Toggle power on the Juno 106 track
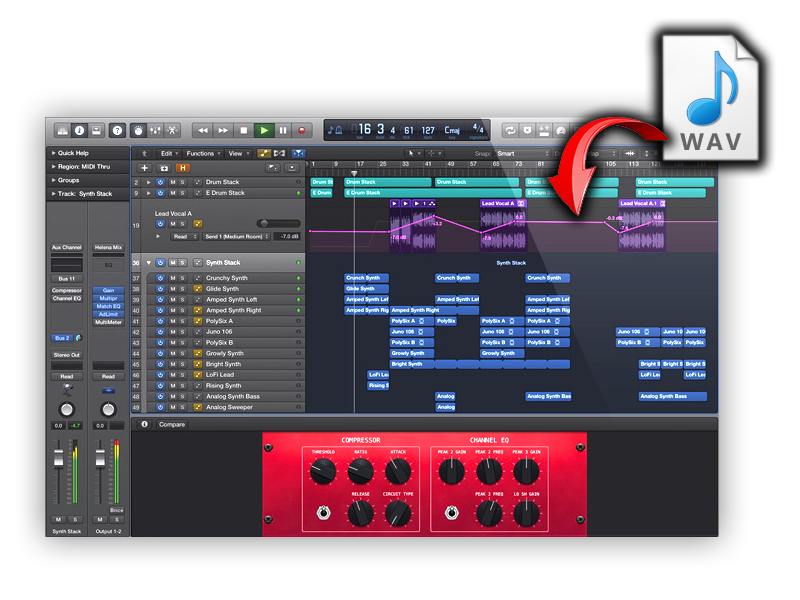Screen dimensions: 800x600 (161, 332)
